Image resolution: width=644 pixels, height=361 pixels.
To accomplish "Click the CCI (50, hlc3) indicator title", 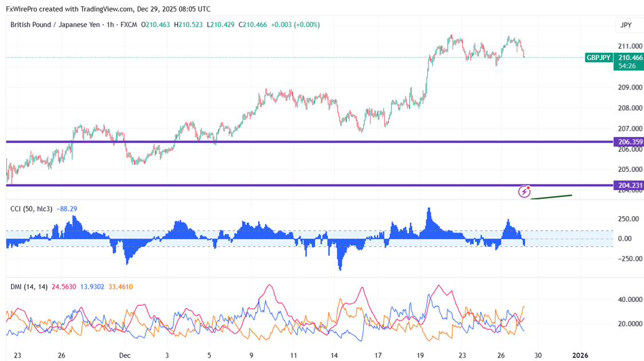I will (31, 209).
